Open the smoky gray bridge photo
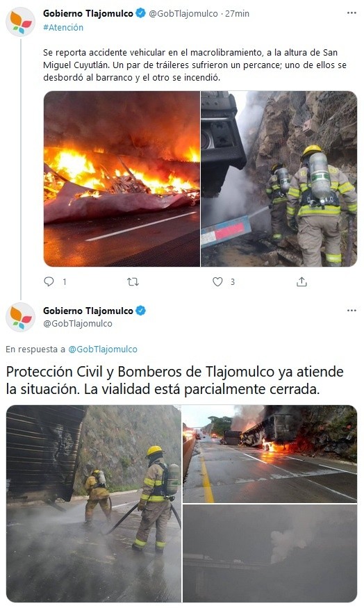Image resolution: width=364 pixels, height=608 pixels. point(270,553)
